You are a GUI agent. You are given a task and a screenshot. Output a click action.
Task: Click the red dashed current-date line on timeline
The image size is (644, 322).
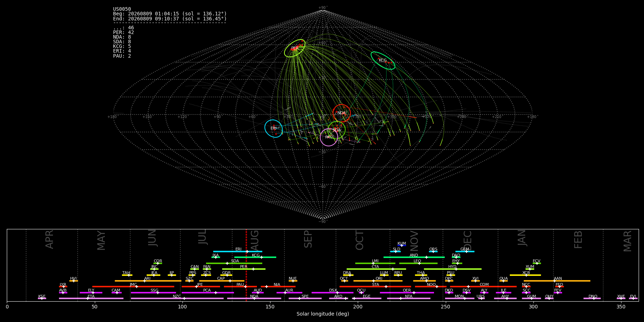click(x=246, y=265)
